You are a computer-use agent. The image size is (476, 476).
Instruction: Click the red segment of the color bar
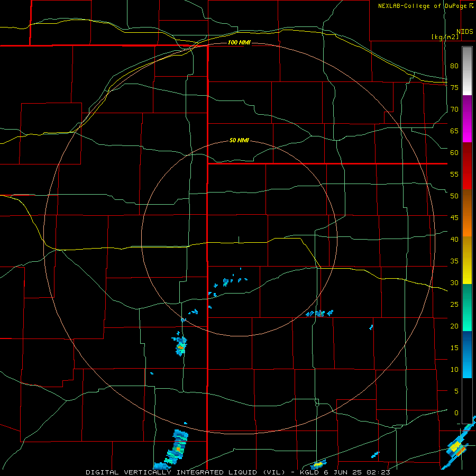pyautogui.click(x=467, y=166)
